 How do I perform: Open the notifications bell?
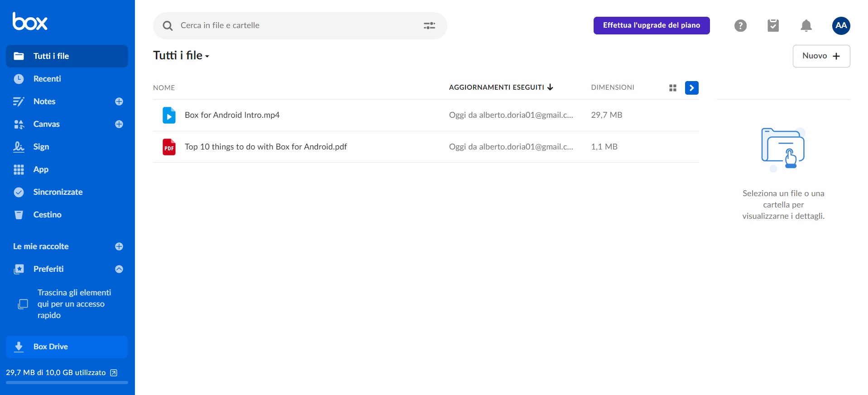[806, 26]
